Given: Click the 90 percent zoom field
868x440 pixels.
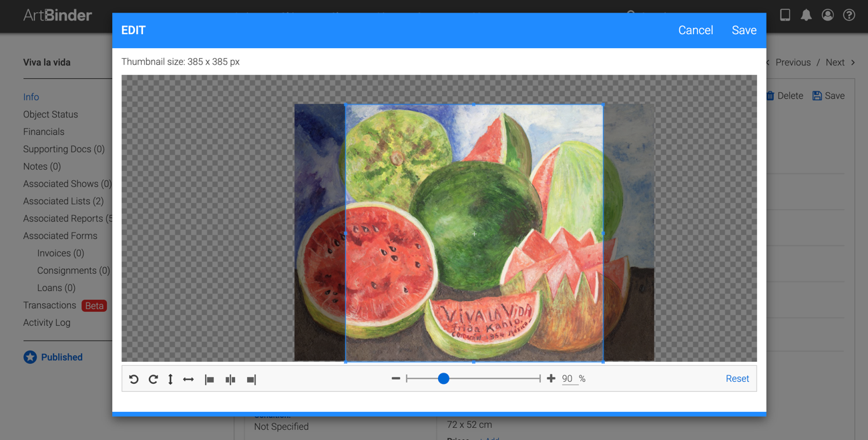Looking at the screenshot, I should click(x=568, y=379).
